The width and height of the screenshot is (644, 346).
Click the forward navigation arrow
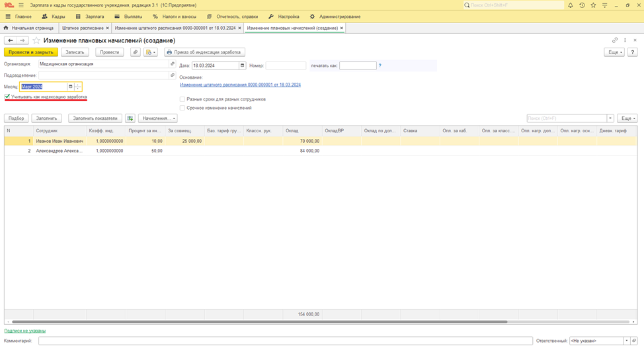(x=22, y=40)
